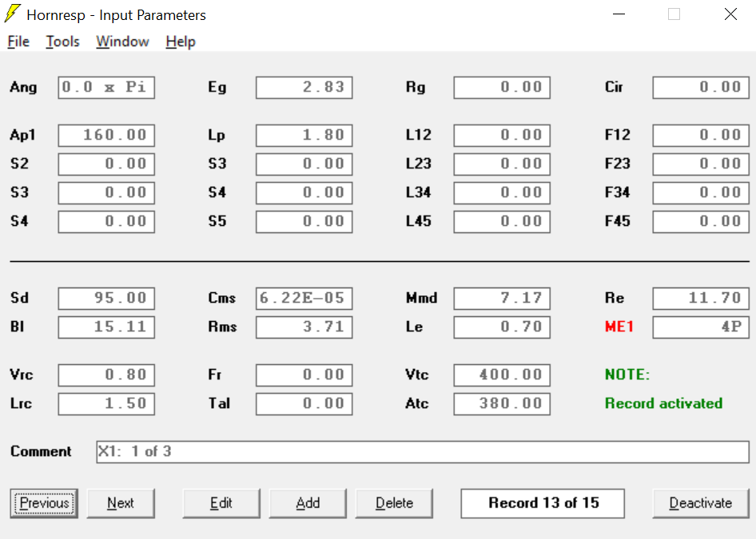Screen dimensions: 756x539
Task: Click the Re field showing 11.70
Action: tap(701, 299)
